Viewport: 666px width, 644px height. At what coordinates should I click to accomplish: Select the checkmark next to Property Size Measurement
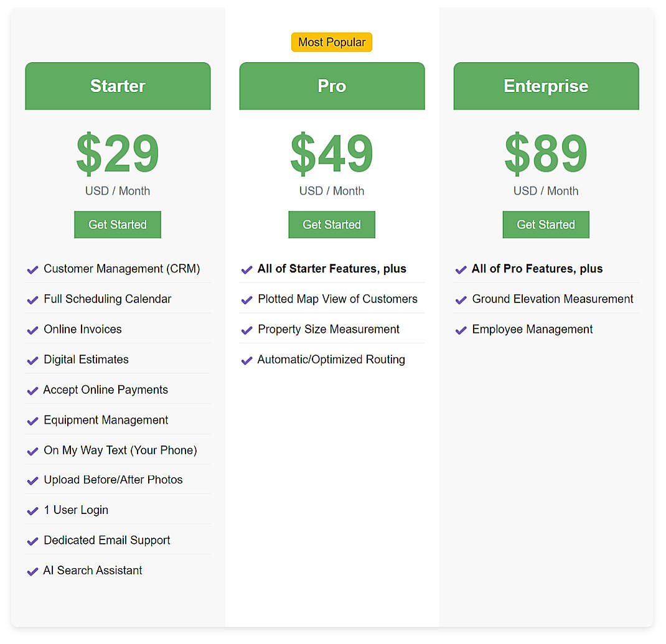246,330
